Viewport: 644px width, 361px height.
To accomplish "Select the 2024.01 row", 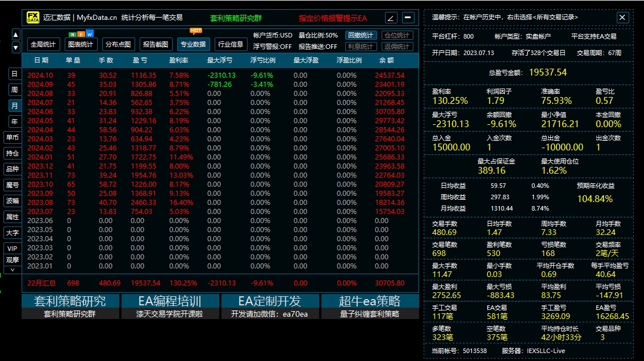I will pyautogui.click(x=220, y=157).
